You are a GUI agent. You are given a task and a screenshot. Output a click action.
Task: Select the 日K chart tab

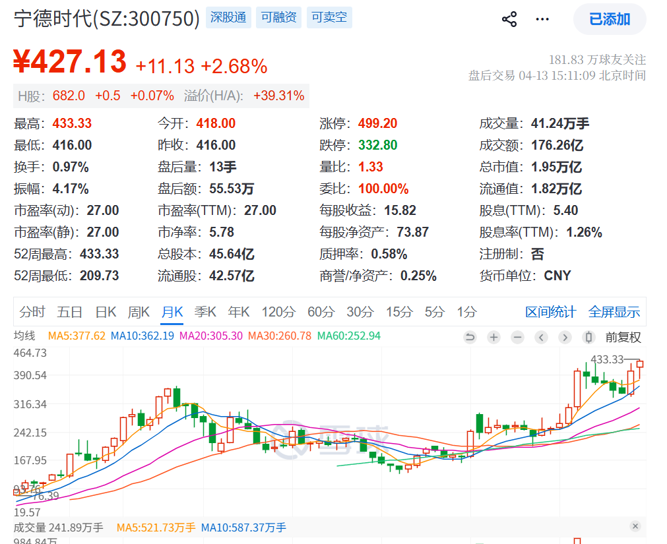pos(105,312)
